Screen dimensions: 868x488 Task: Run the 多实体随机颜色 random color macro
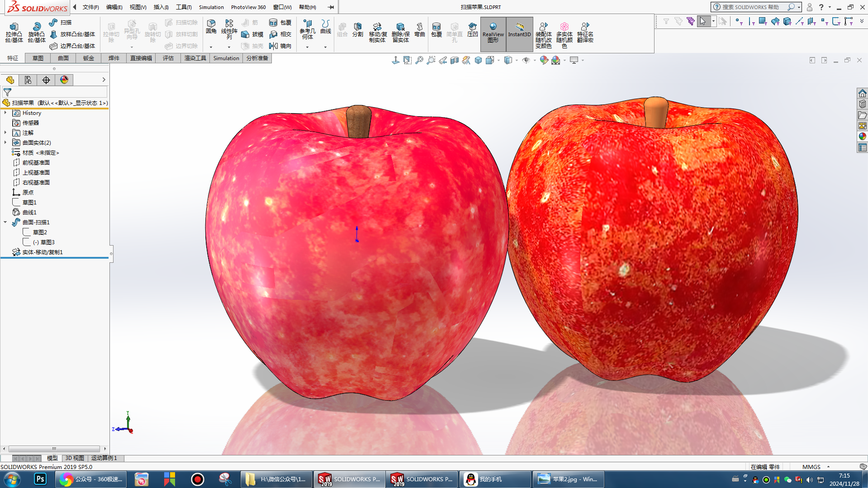(x=564, y=35)
